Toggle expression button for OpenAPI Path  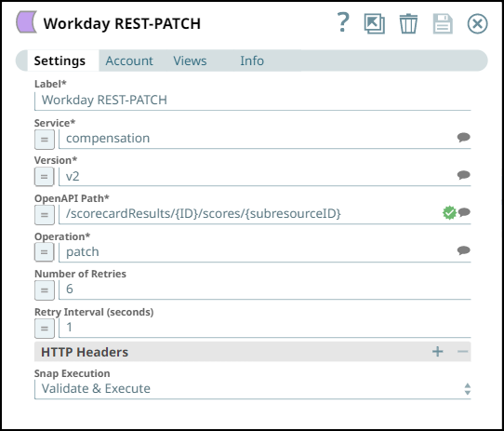point(45,215)
